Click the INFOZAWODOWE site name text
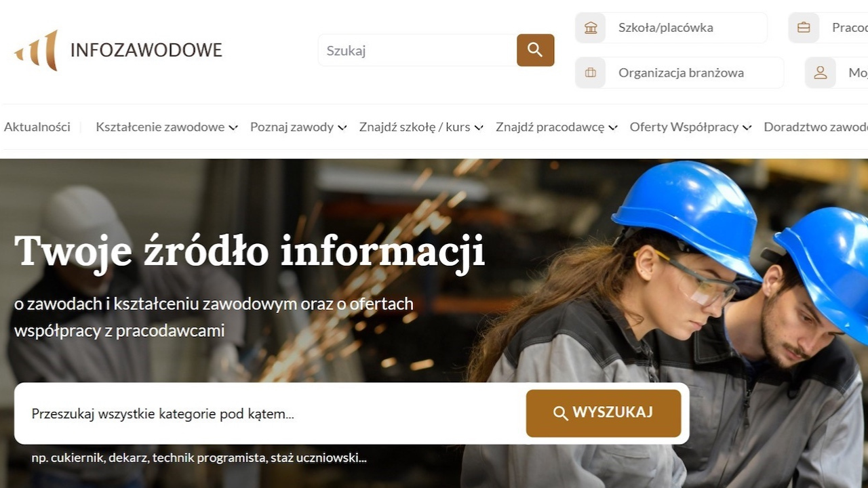The image size is (868, 488). [x=146, y=50]
